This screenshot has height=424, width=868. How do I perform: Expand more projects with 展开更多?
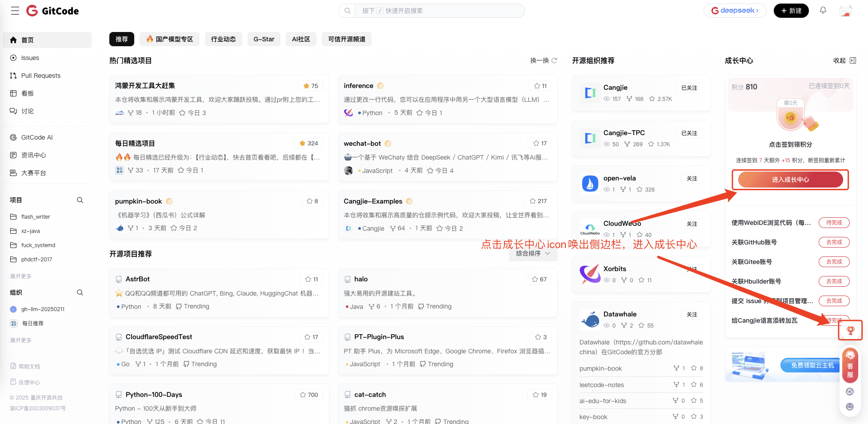(x=21, y=276)
